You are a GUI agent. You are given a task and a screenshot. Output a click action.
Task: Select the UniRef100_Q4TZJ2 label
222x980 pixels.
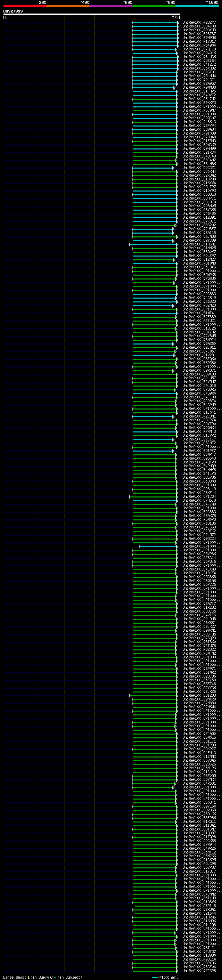point(199,64)
